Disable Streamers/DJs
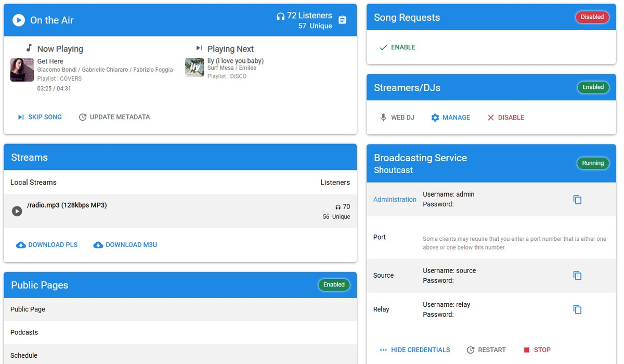624x364 pixels. click(505, 118)
